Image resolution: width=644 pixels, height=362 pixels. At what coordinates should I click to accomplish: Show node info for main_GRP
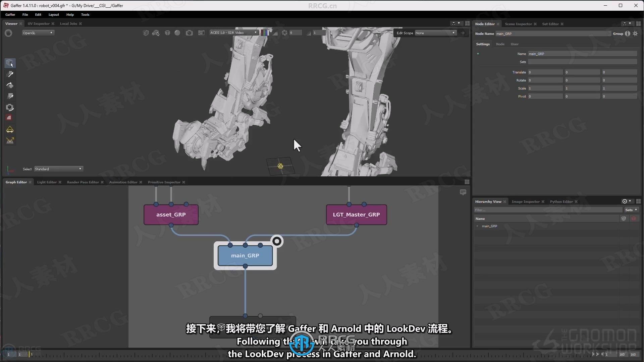[628, 34]
